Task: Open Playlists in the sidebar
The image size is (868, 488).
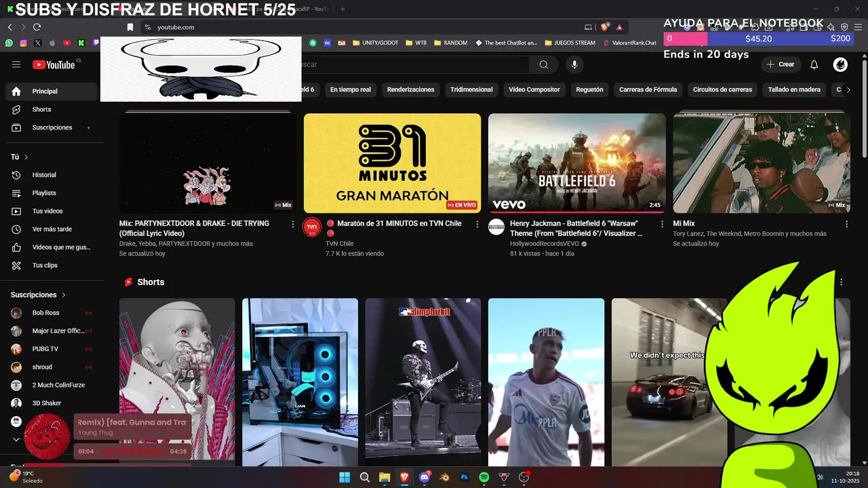Action: [52, 193]
